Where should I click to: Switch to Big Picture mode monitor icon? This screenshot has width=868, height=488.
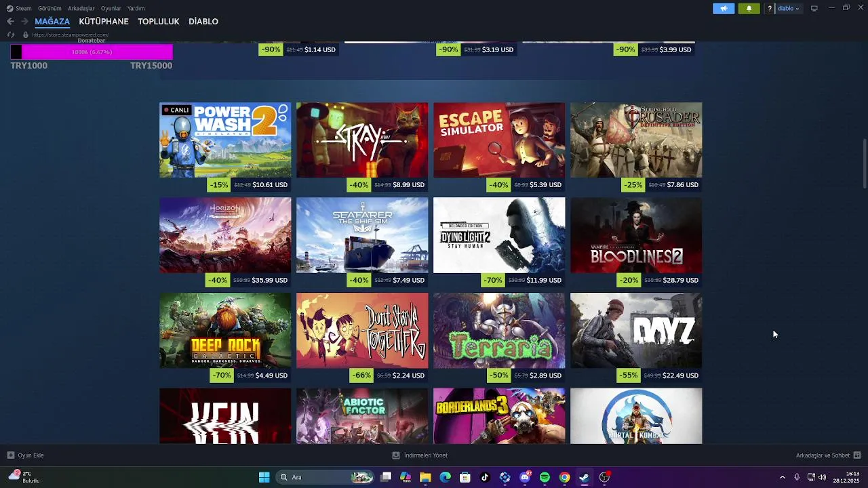[x=814, y=8]
